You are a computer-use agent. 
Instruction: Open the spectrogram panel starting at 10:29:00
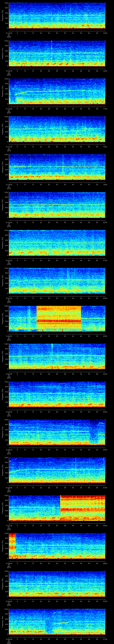[x=57, y=584]
